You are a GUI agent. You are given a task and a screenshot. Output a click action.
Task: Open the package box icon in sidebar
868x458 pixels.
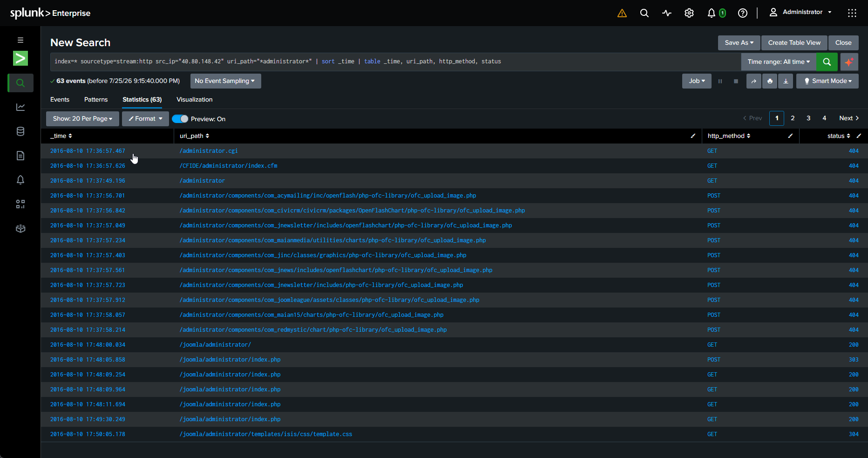[20, 228]
